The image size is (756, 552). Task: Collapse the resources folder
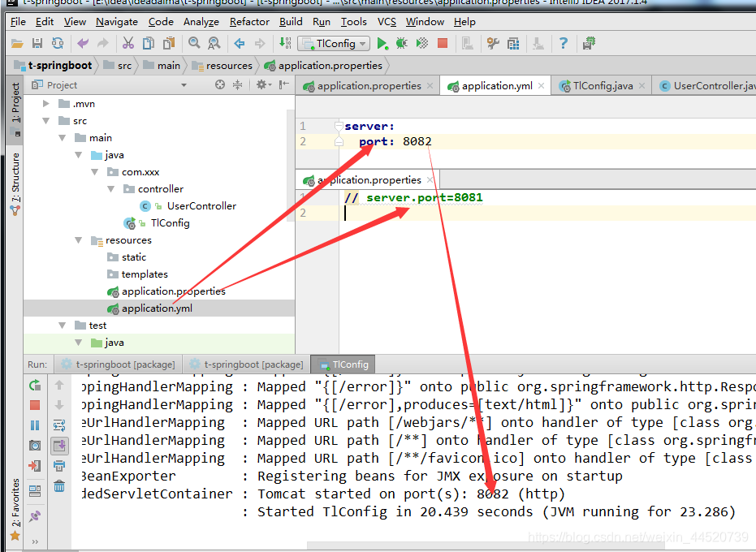(x=79, y=240)
